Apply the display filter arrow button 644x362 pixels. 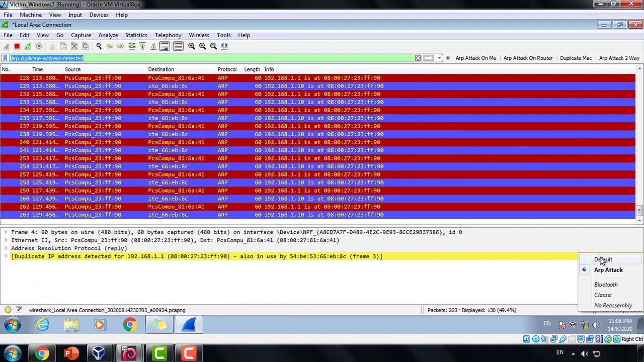click(428, 58)
